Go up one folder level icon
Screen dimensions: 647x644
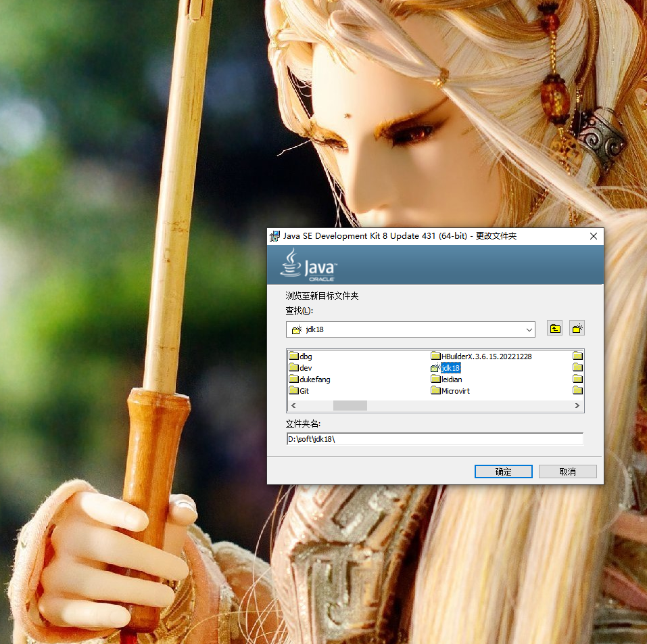point(554,329)
